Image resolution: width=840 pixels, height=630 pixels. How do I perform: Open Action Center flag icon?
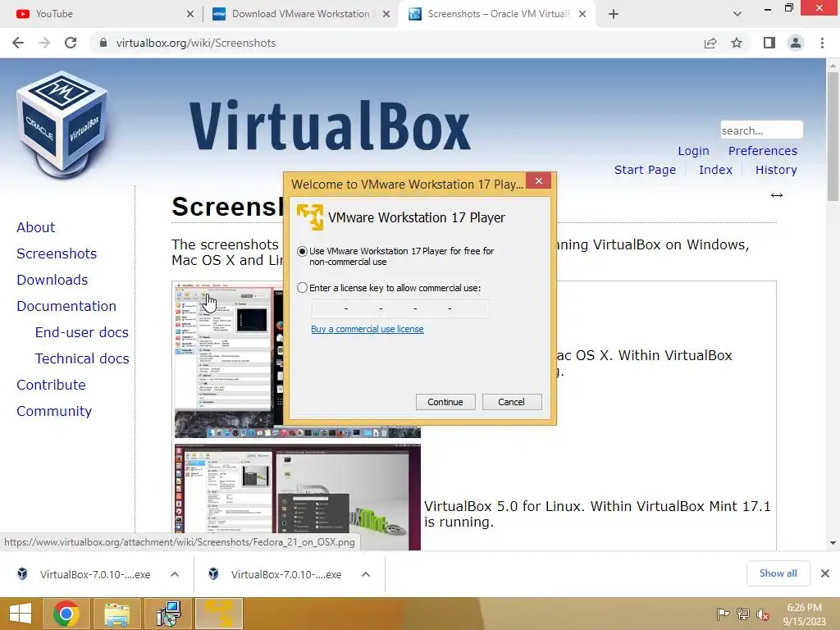[723, 614]
